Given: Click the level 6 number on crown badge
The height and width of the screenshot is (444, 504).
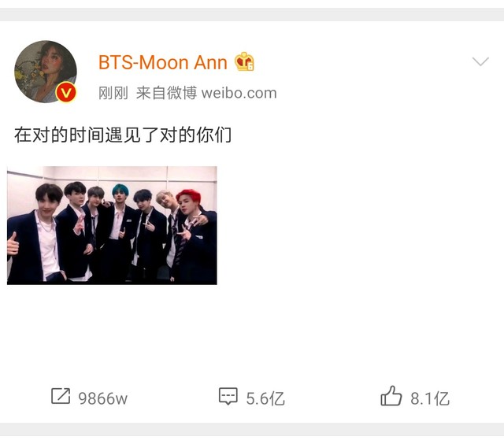Looking at the screenshot, I should pyautogui.click(x=250, y=67).
